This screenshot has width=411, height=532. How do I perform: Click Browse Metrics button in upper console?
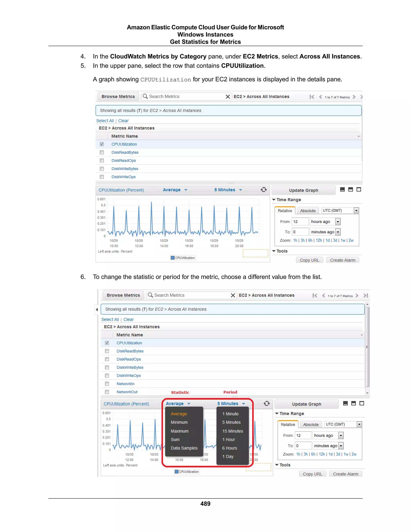(x=118, y=96)
